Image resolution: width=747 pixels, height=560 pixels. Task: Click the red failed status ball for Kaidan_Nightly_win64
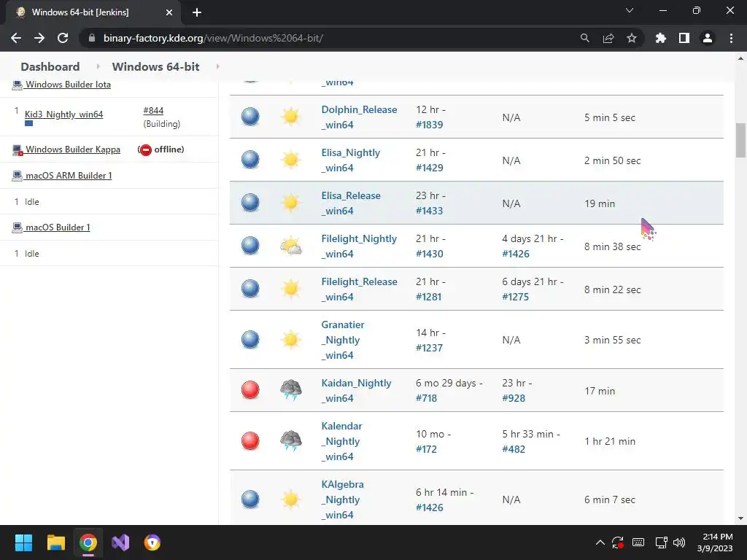point(250,390)
